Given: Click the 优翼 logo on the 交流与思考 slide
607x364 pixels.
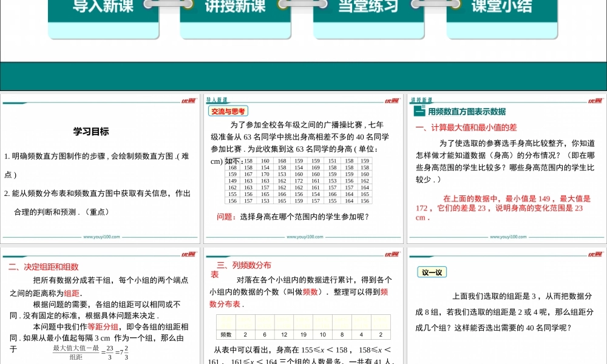Looking at the screenshot, I should tap(392, 100).
